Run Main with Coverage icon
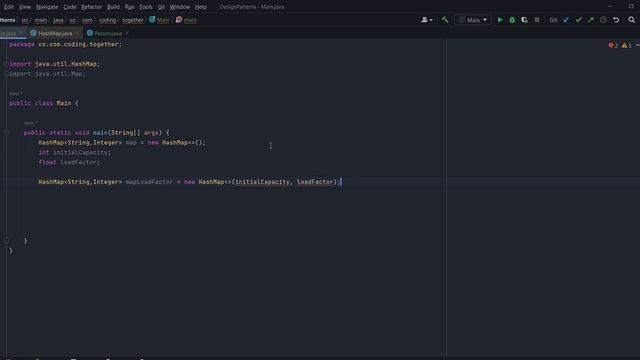This screenshot has width=640, height=360. 524,20
